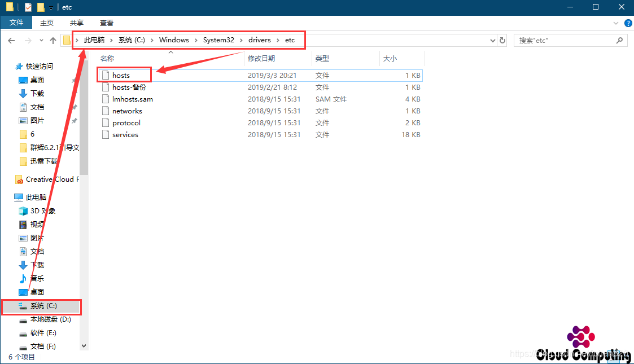Open the 迅雷下载 folder in the sidebar
Image resolution: width=634 pixels, height=364 pixels.
point(39,161)
